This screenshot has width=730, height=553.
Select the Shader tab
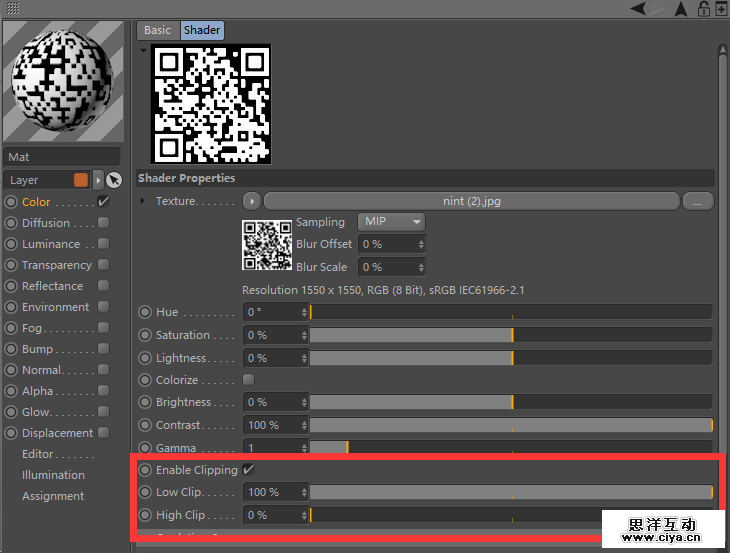(202, 30)
